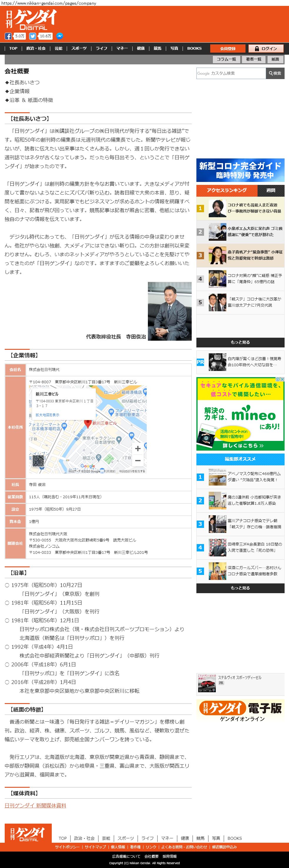Viewport: 289px width, 868px height.
Task: Click the ad info icon on mineo banner
Action: (278, 379)
